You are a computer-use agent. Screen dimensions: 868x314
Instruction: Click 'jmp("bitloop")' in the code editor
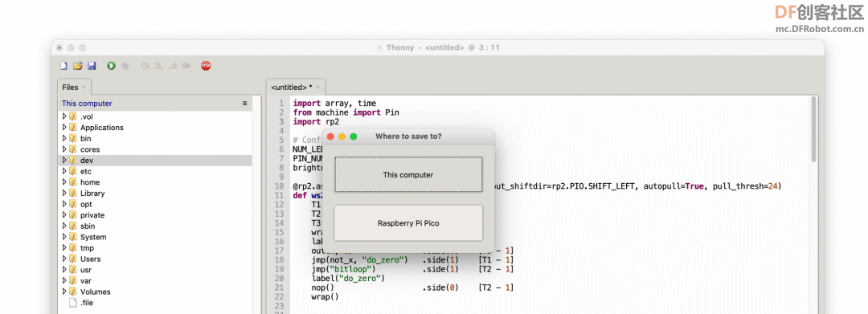click(343, 269)
